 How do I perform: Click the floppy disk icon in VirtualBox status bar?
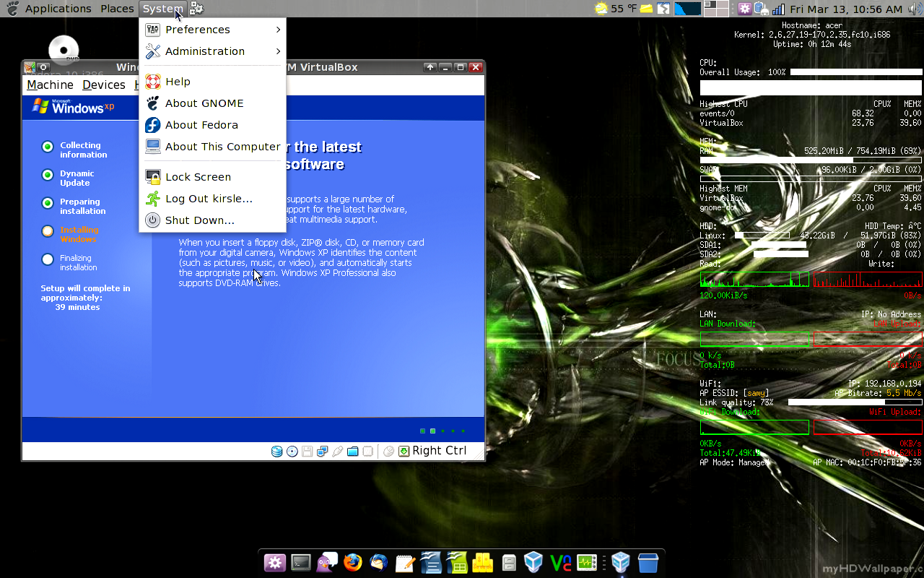307,452
